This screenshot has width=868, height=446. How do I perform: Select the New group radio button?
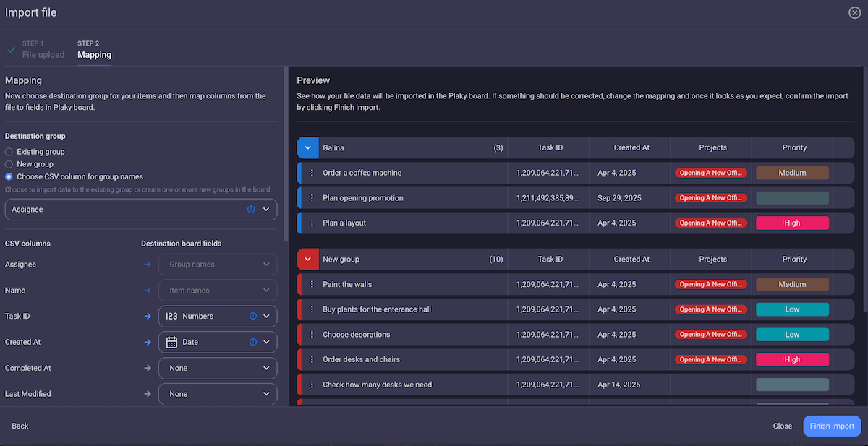coord(7,164)
